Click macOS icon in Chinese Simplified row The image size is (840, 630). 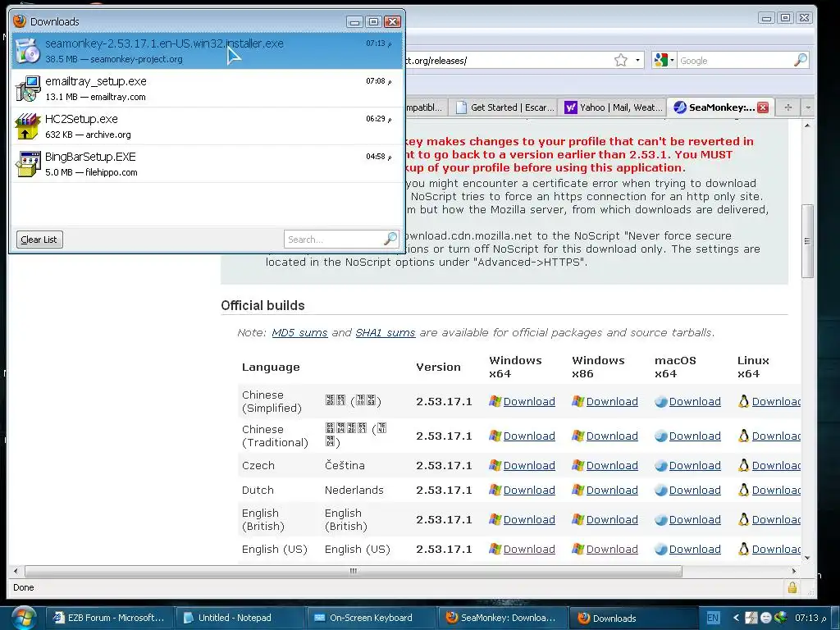point(660,401)
